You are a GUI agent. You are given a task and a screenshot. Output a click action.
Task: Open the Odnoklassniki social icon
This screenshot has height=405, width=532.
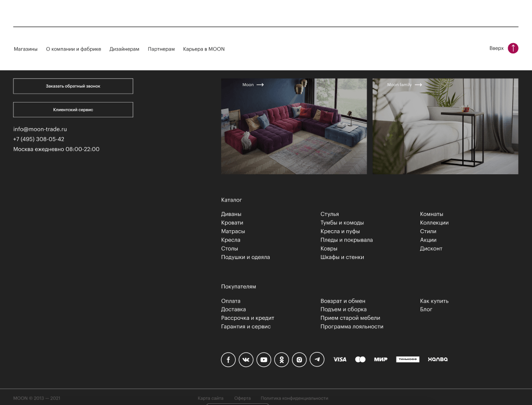(282, 360)
